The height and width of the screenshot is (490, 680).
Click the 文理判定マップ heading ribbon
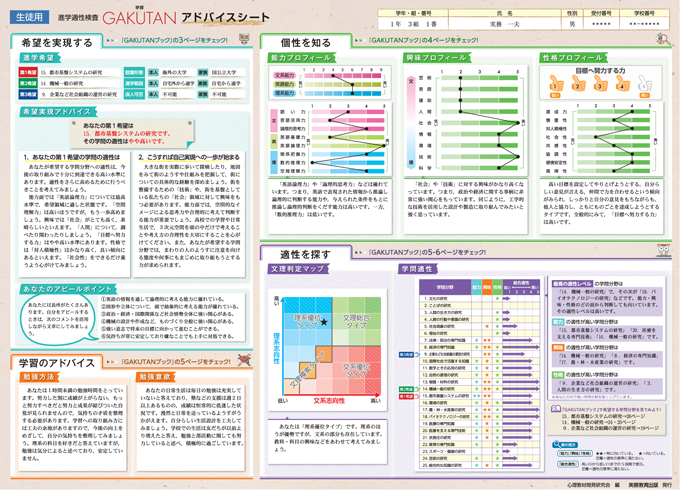pyautogui.click(x=298, y=269)
